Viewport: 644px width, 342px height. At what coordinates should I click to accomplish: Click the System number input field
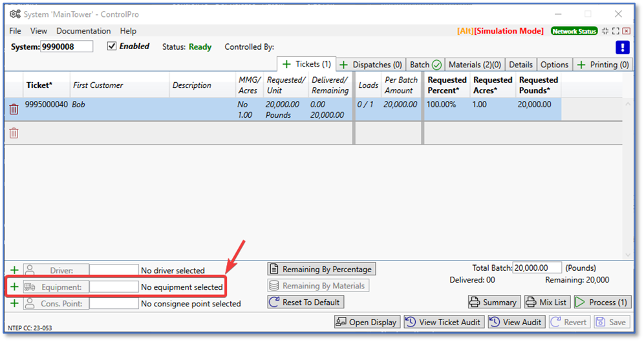point(67,47)
